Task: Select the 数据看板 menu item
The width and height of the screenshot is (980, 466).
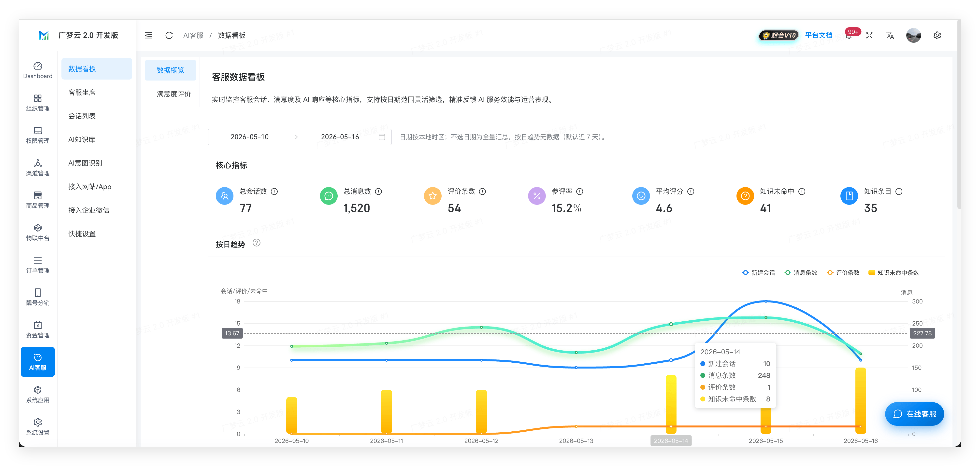Action: pos(97,69)
